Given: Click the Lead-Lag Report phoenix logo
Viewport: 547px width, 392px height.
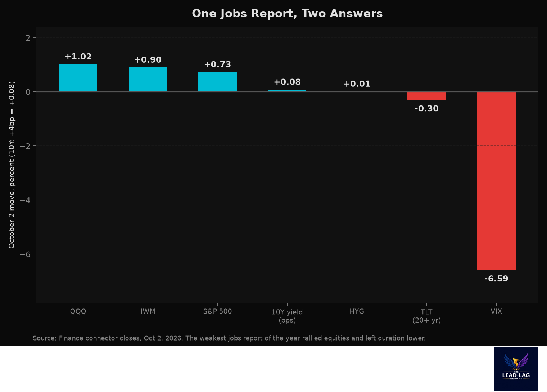Looking at the screenshot, I should coord(516,369).
